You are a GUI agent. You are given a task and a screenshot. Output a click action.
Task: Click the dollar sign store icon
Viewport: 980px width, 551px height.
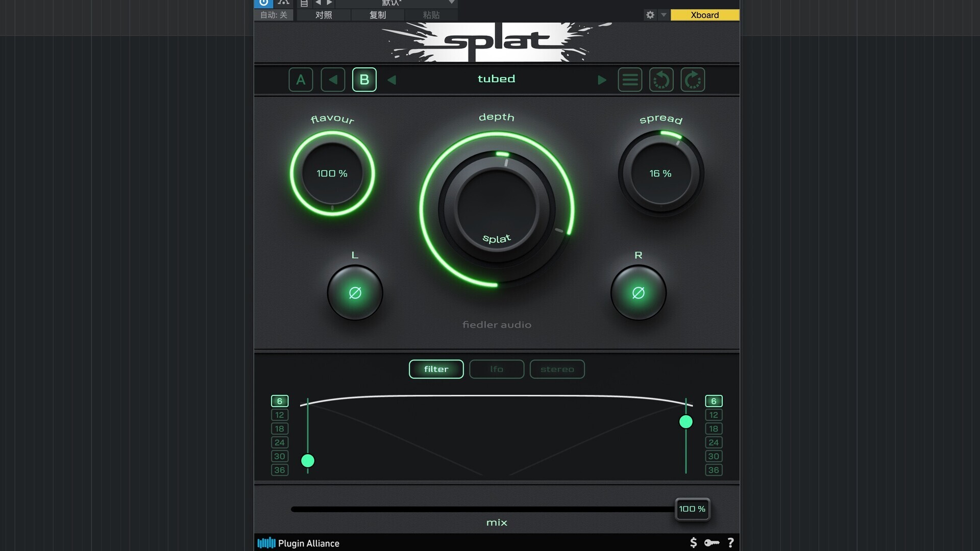[693, 543]
